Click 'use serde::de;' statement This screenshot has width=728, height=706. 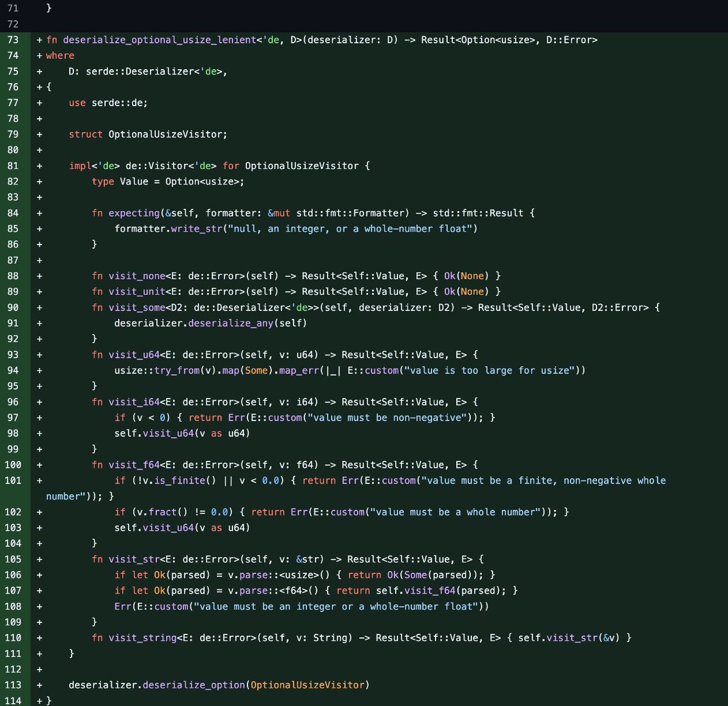pos(108,103)
